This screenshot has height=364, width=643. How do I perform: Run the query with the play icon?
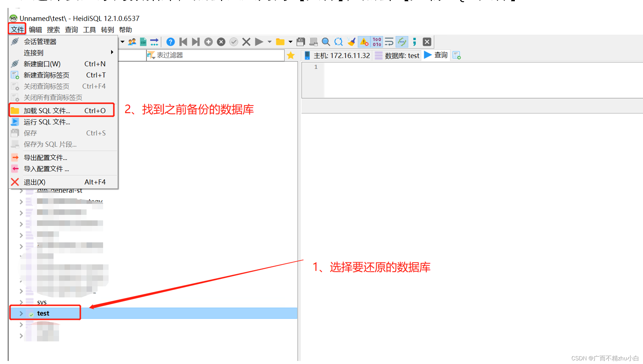pyautogui.click(x=259, y=42)
